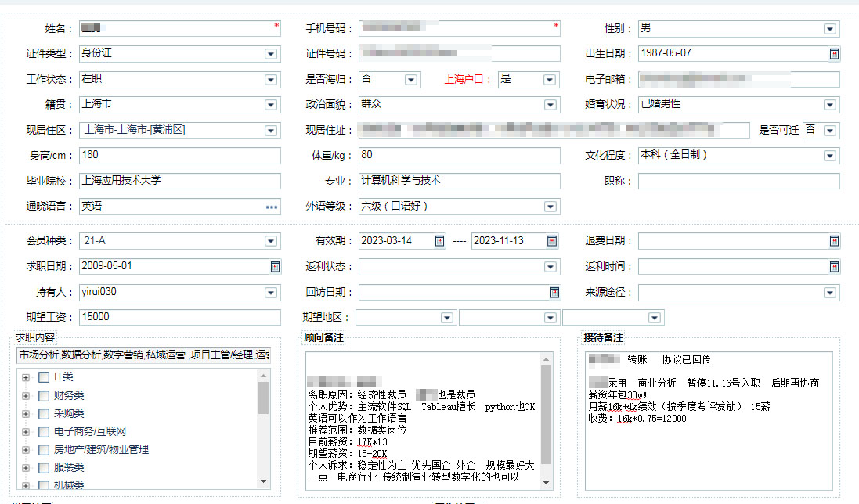
Task: Open the 上海户口 dropdown
Action: tap(550, 80)
